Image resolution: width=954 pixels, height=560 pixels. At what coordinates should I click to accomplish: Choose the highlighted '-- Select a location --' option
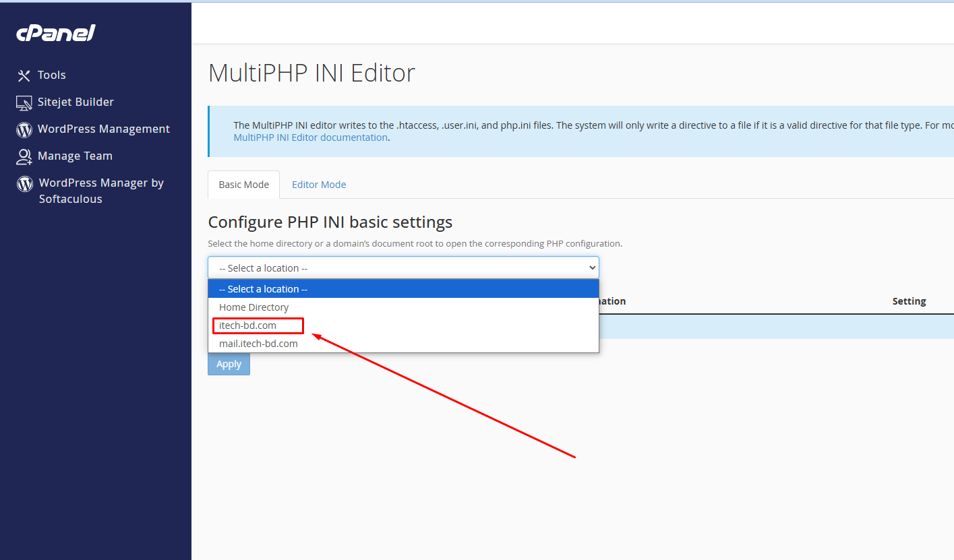(403, 288)
